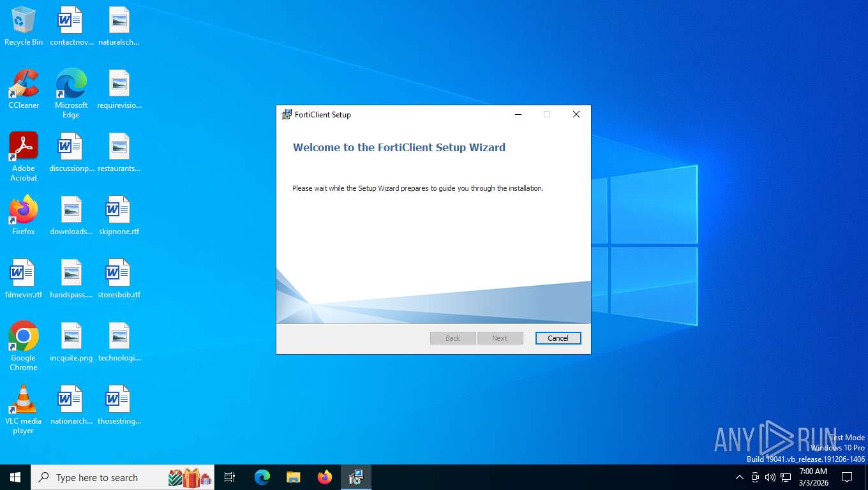The width and height of the screenshot is (868, 490).
Task: Select the thosestring... document icon
Action: click(119, 406)
